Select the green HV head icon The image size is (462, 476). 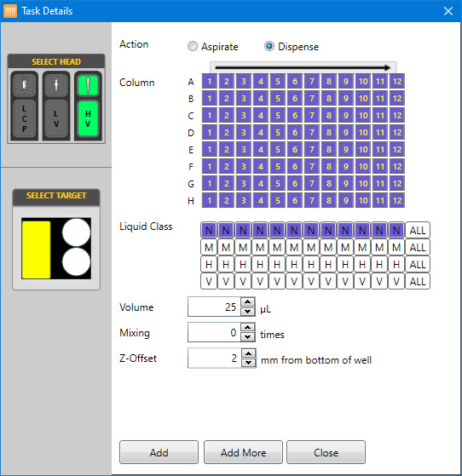(88, 85)
